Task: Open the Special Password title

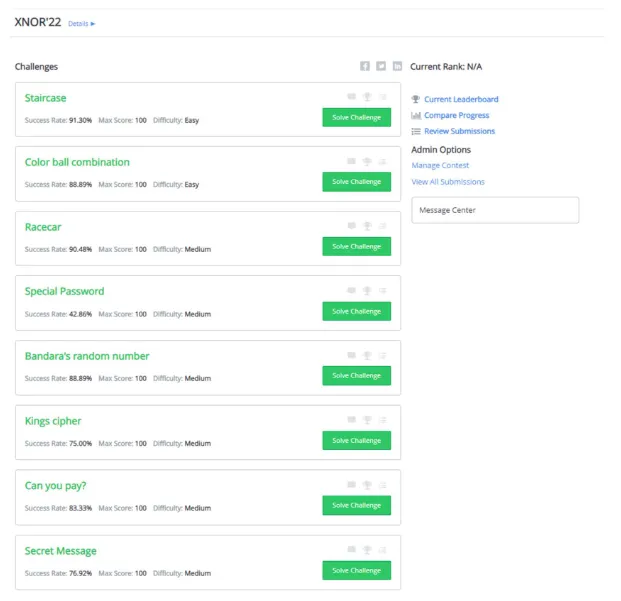Action: coord(64,291)
